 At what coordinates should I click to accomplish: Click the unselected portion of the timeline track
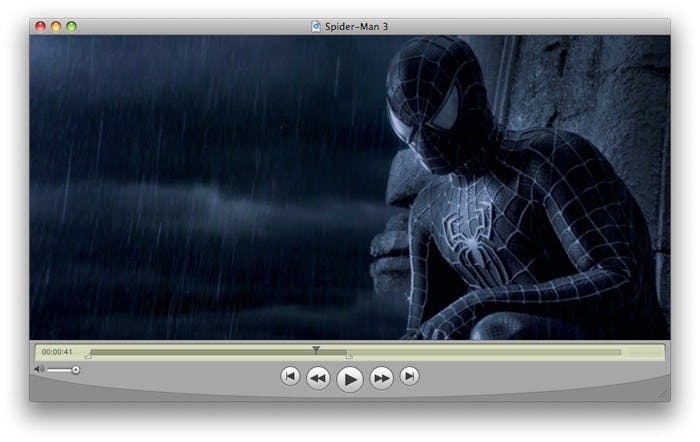click(484, 352)
